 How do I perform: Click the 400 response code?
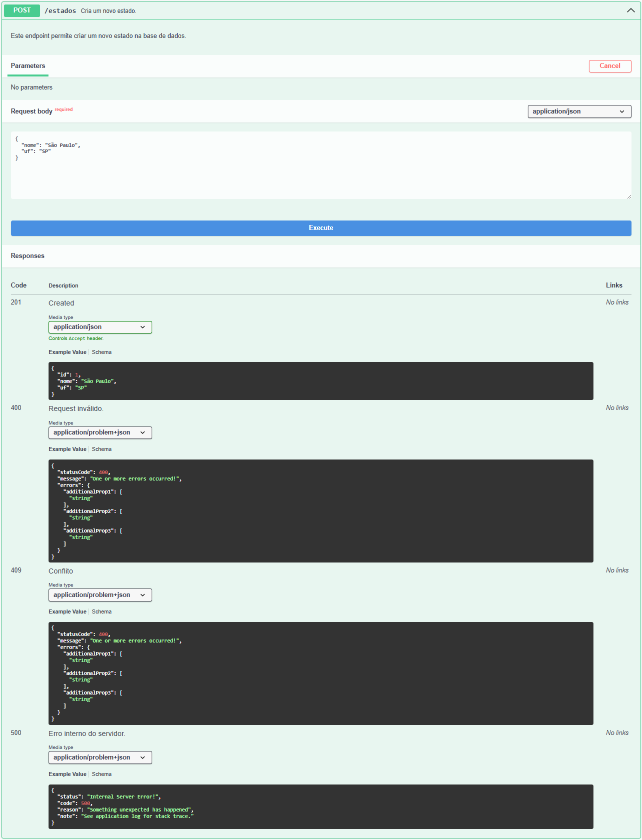coord(16,408)
